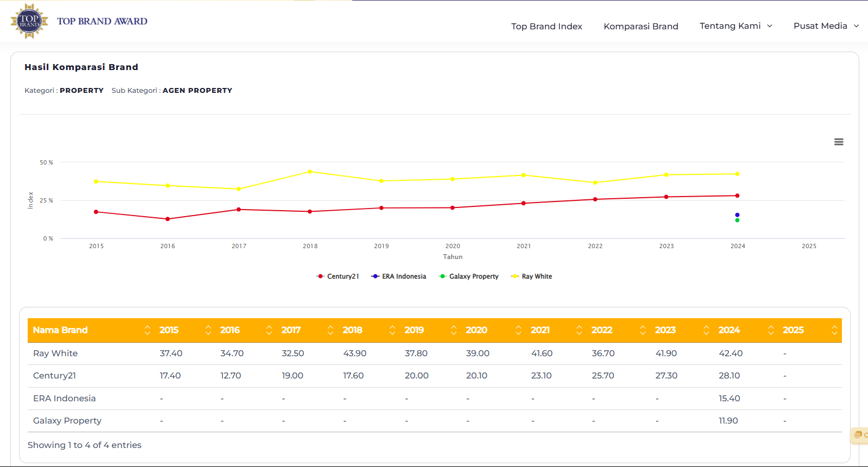The width and height of the screenshot is (868, 467).
Task: Toggle Galaxy Property series in legend
Action: point(469,276)
